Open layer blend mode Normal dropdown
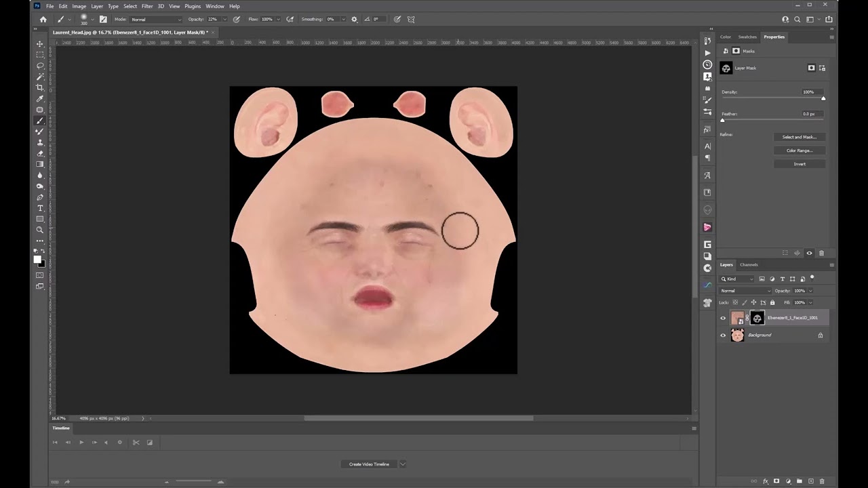This screenshot has height=488, width=868. click(745, 291)
